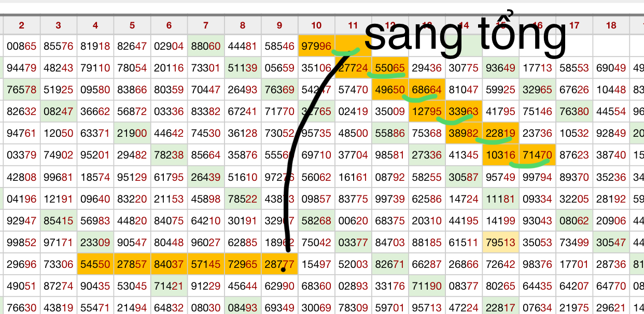The image size is (644, 314).
Task: Click orange cell with value 71470
Action: tap(537, 155)
